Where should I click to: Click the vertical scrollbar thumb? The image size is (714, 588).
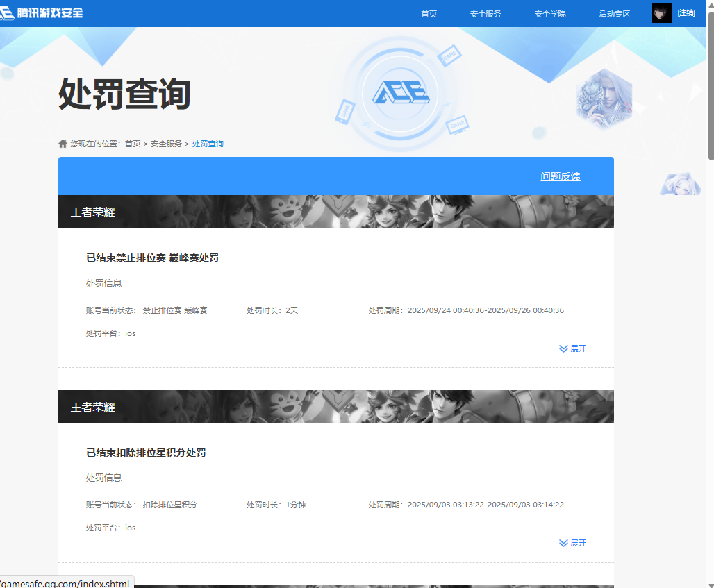(711, 87)
